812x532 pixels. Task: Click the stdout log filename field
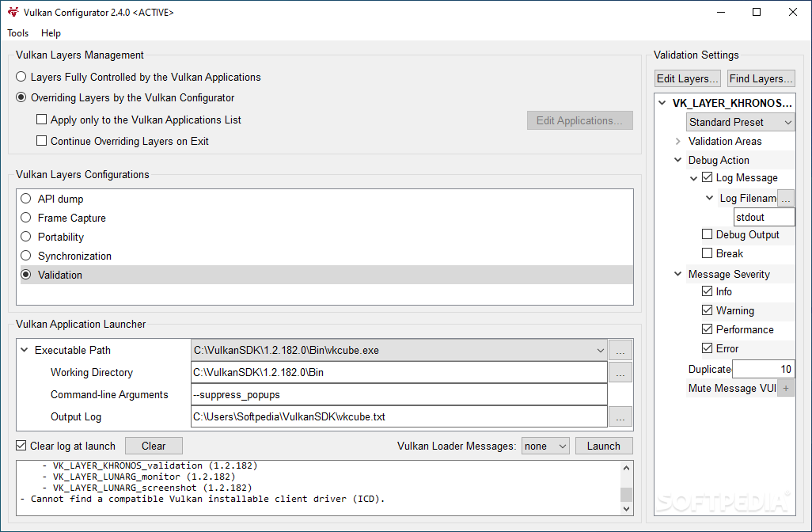tap(764, 218)
